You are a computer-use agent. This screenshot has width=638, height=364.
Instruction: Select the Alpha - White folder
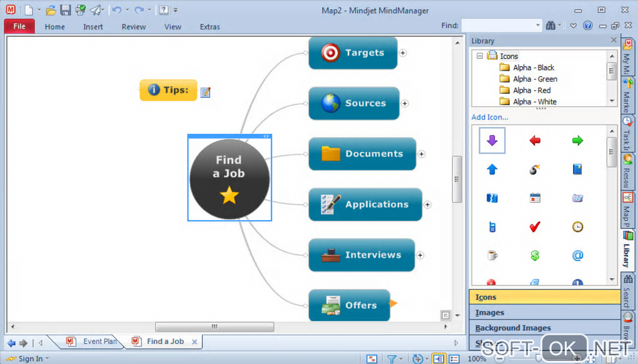point(528,102)
